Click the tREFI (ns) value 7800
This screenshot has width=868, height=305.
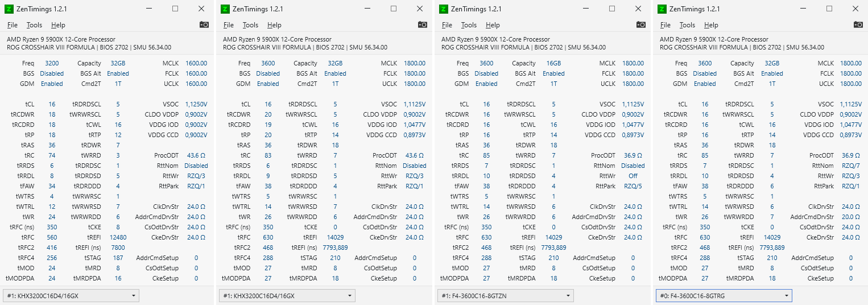coord(118,248)
